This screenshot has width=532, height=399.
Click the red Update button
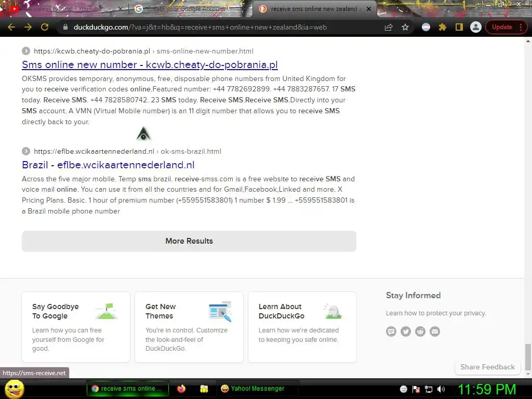[x=502, y=27]
